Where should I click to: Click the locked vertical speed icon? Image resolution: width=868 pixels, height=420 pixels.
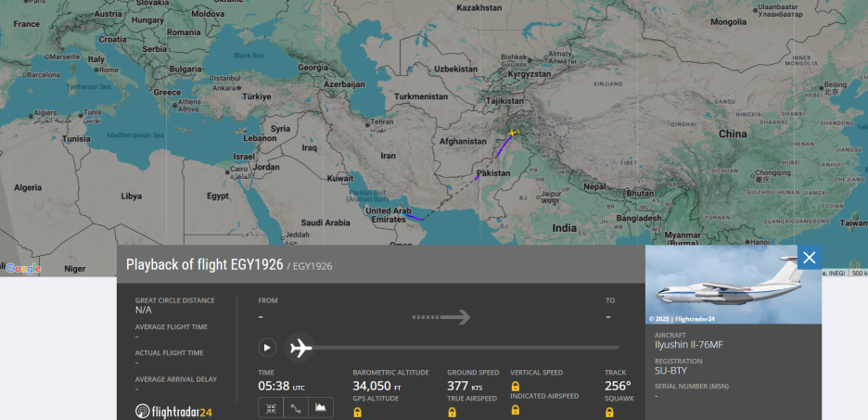coord(515,387)
